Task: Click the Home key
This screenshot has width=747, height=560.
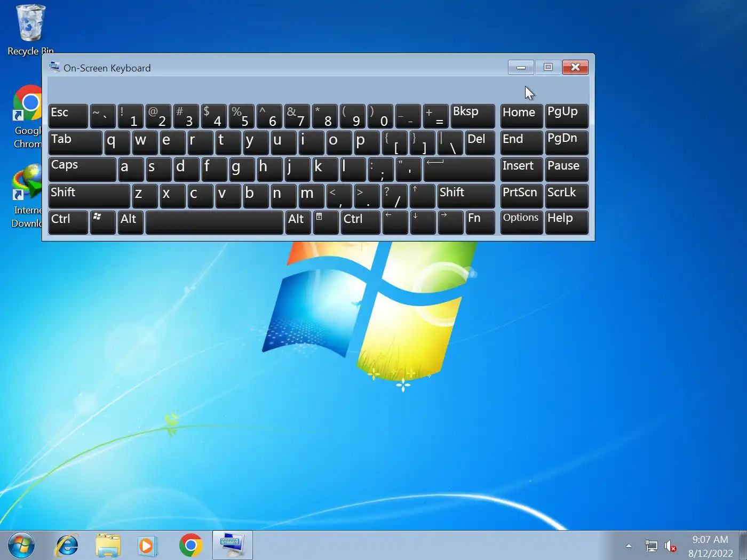Action: [x=521, y=116]
